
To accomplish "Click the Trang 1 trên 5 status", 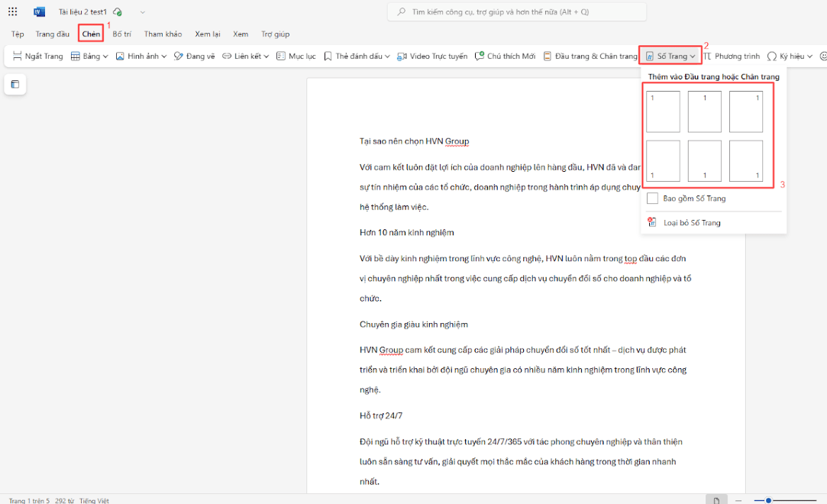I will point(29,500).
